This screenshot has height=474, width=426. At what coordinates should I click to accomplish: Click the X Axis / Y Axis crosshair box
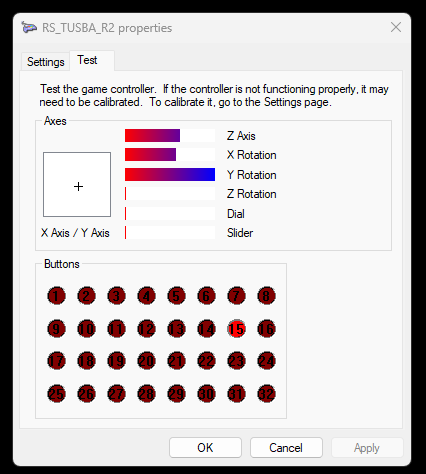click(77, 185)
